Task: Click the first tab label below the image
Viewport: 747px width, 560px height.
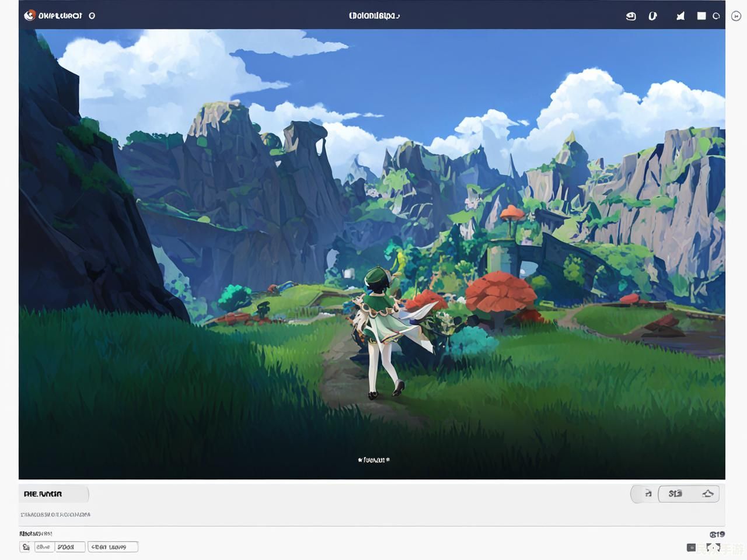Action: pyautogui.click(x=43, y=494)
